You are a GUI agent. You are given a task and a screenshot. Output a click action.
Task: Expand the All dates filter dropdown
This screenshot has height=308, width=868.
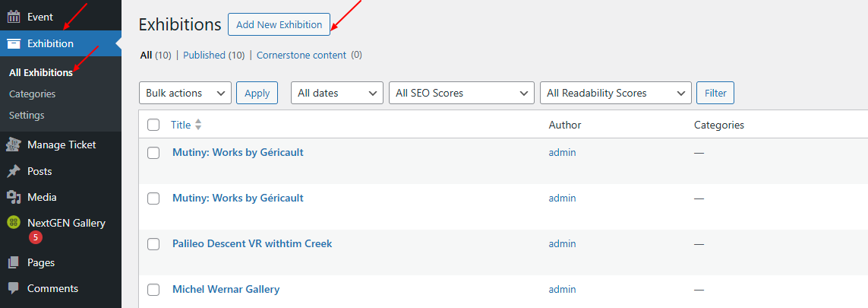point(337,93)
